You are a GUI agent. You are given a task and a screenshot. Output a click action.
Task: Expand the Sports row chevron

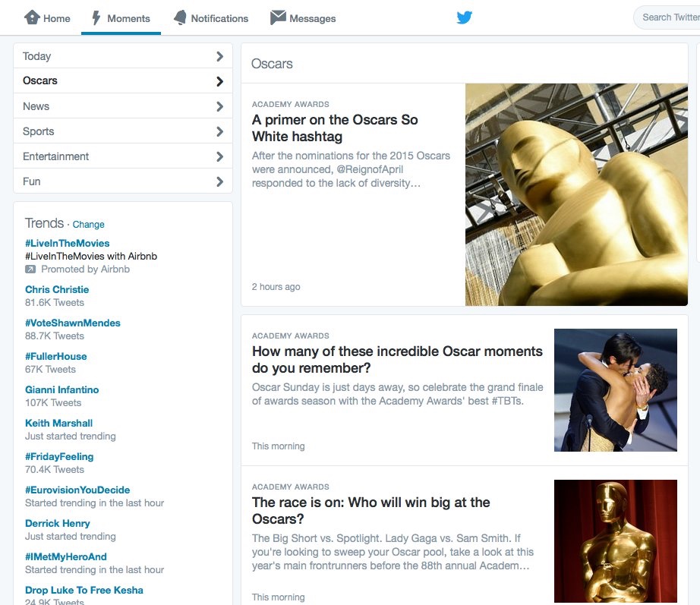219,131
